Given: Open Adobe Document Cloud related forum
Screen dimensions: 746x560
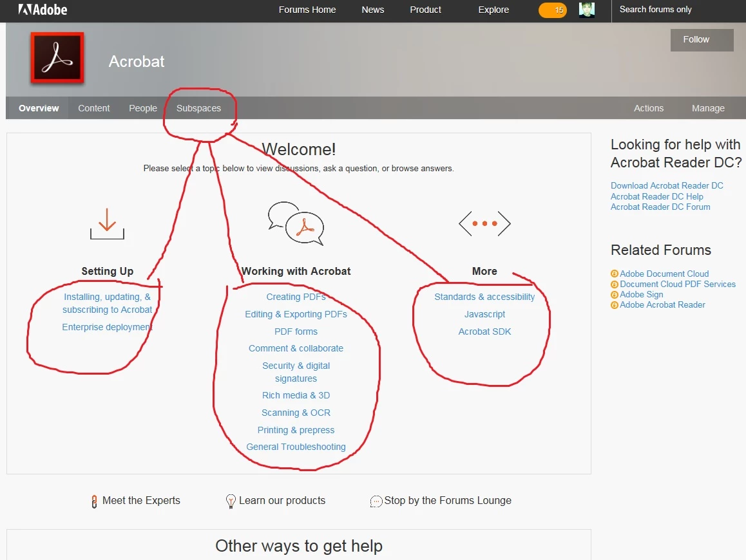Looking at the screenshot, I should coord(664,274).
